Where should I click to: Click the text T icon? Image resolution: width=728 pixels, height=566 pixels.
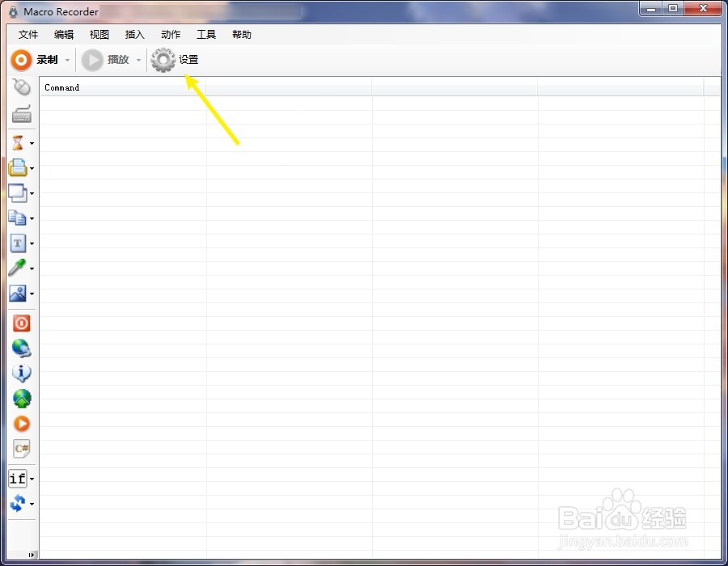tap(18, 243)
